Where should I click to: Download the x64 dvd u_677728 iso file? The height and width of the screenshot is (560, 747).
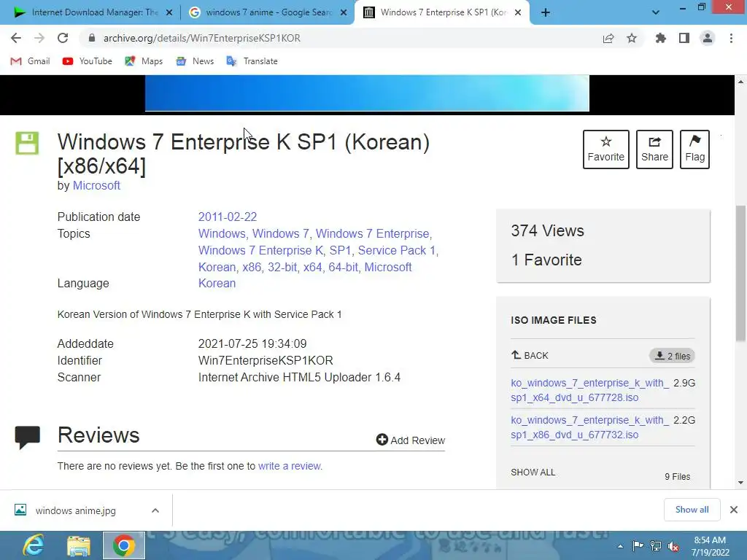click(589, 390)
